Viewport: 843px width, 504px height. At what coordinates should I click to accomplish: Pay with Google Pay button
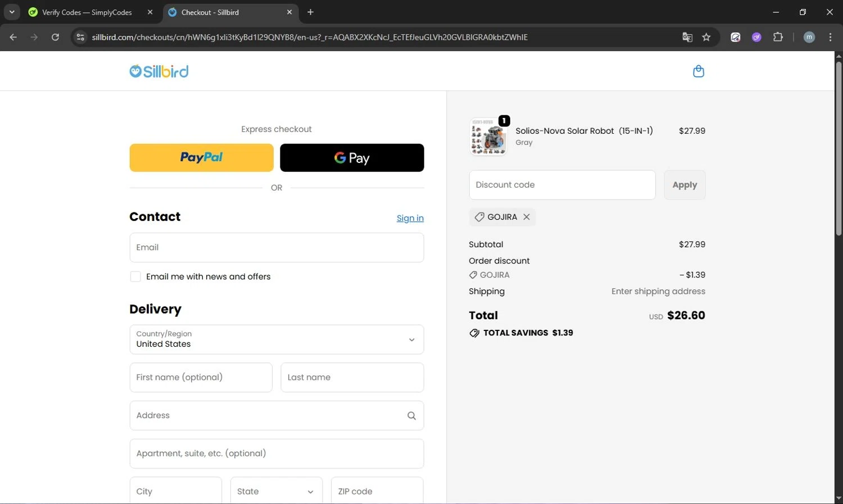tap(352, 158)
